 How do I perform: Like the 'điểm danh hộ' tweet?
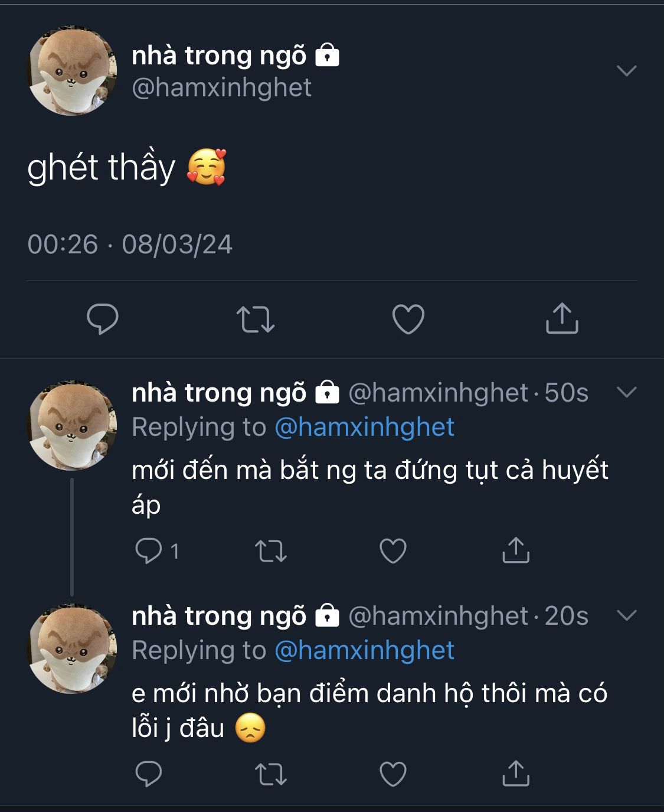[393, 774]
